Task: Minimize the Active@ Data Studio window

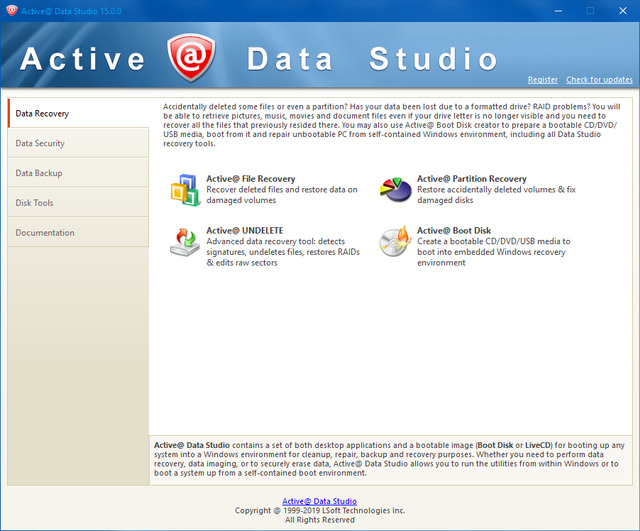Action: [x=558, y=11]
